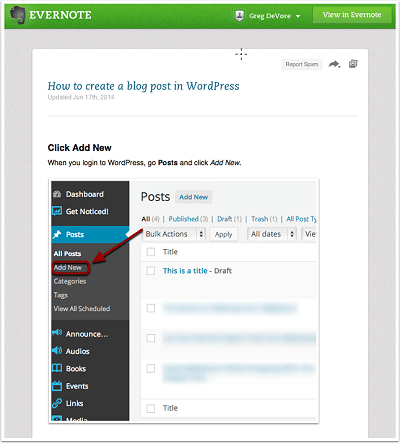
Task: Click the View in Evernote button
Action: [352, 15]
